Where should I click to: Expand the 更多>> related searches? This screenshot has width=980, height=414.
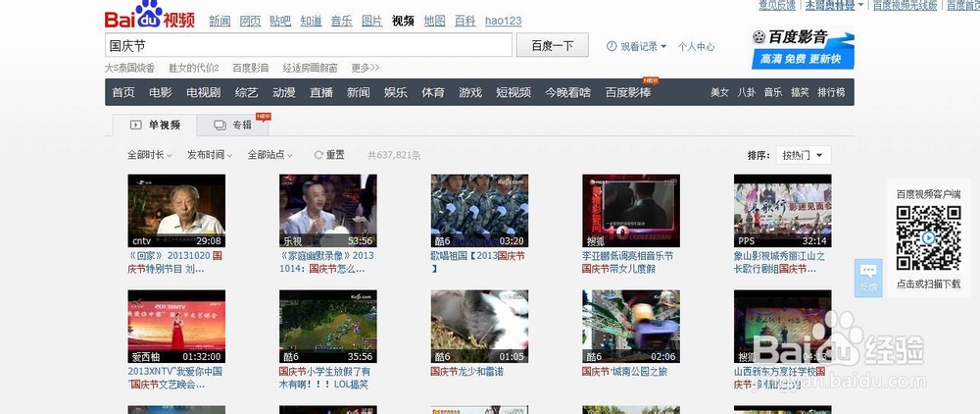coord(365,68)
